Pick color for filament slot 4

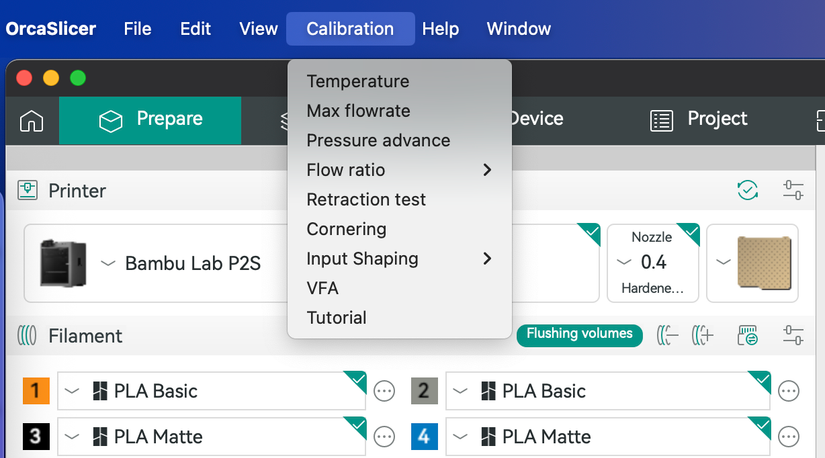(x=425, y=436)
